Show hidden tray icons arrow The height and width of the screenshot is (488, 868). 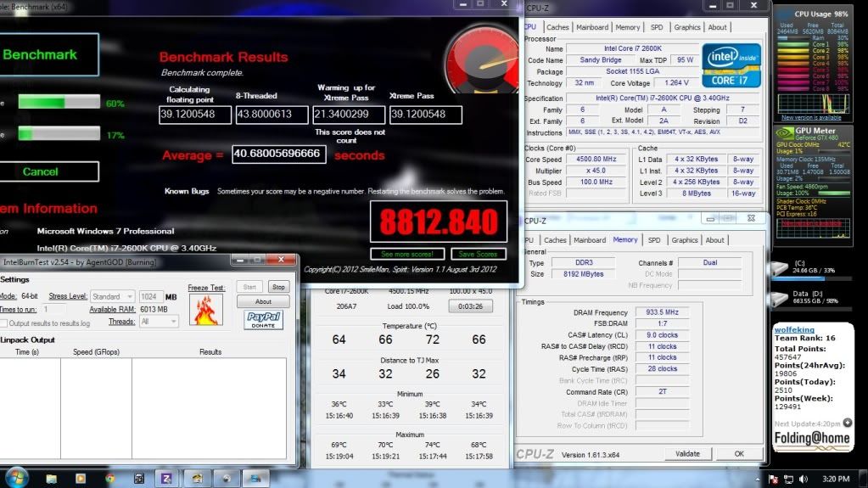pos(758,480)
